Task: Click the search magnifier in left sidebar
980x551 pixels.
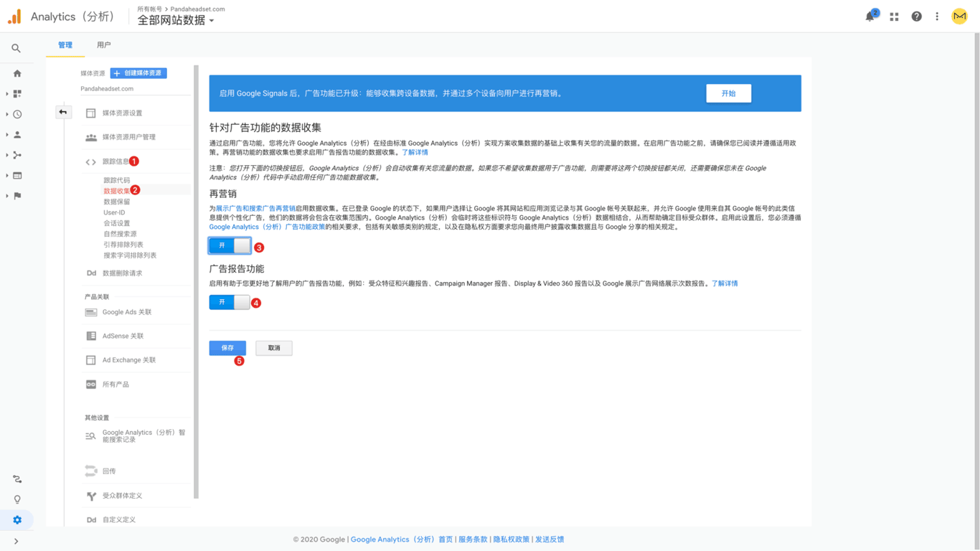Action: [x=16, y=48]
